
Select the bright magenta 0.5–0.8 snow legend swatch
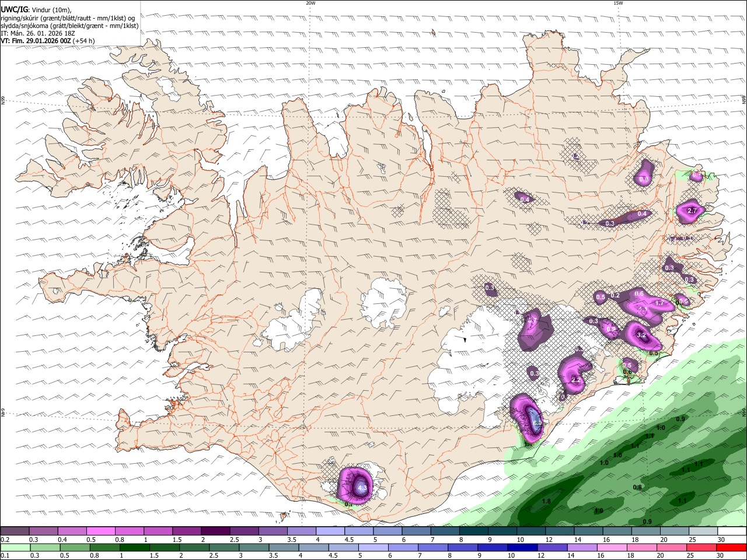[100, 531]
